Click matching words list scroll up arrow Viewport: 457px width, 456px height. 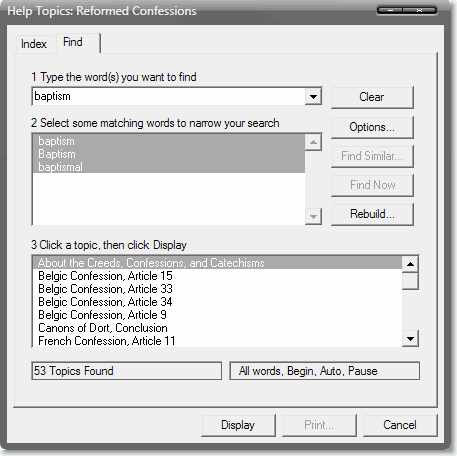(313, 142)
